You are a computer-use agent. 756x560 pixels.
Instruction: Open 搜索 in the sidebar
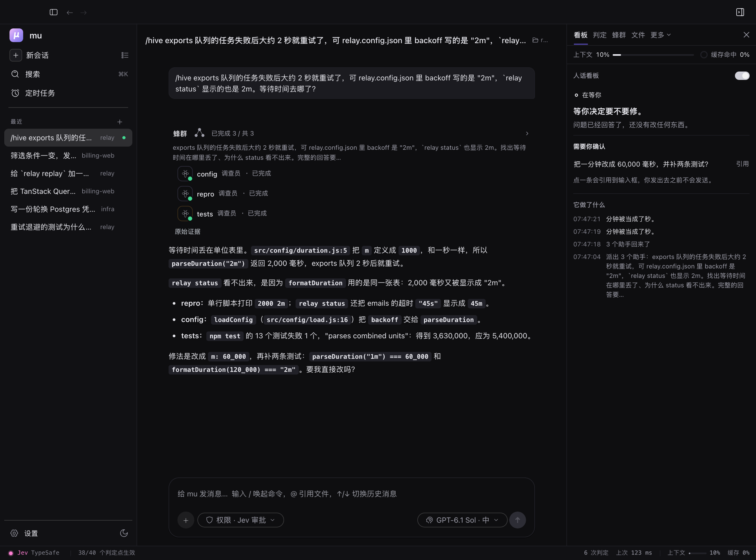[x=68, y=74]
